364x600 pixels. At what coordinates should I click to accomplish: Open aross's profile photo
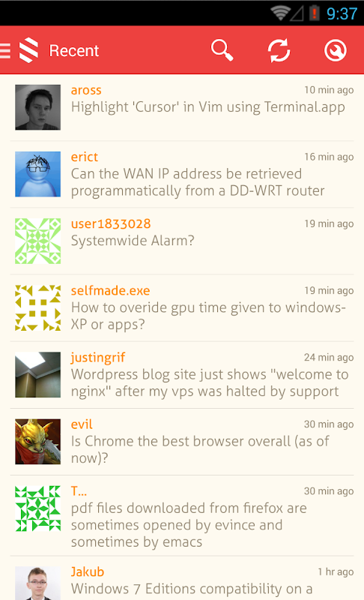coord(37,107)
